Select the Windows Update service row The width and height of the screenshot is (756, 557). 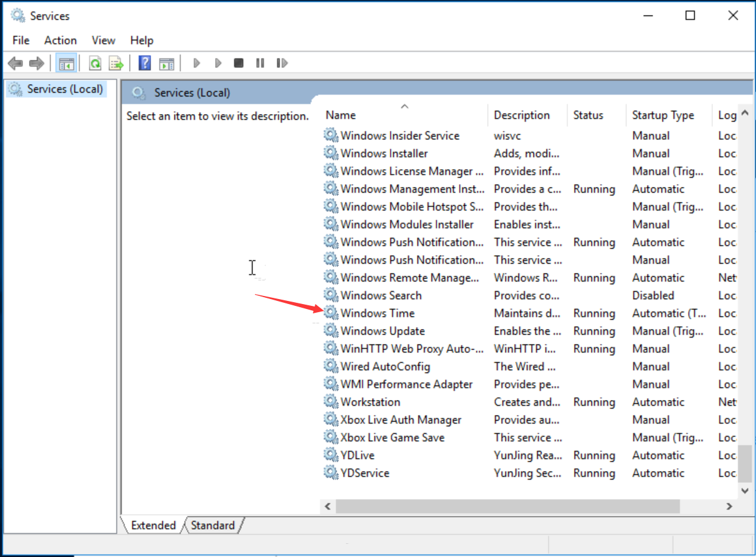[x=382, y=331]
